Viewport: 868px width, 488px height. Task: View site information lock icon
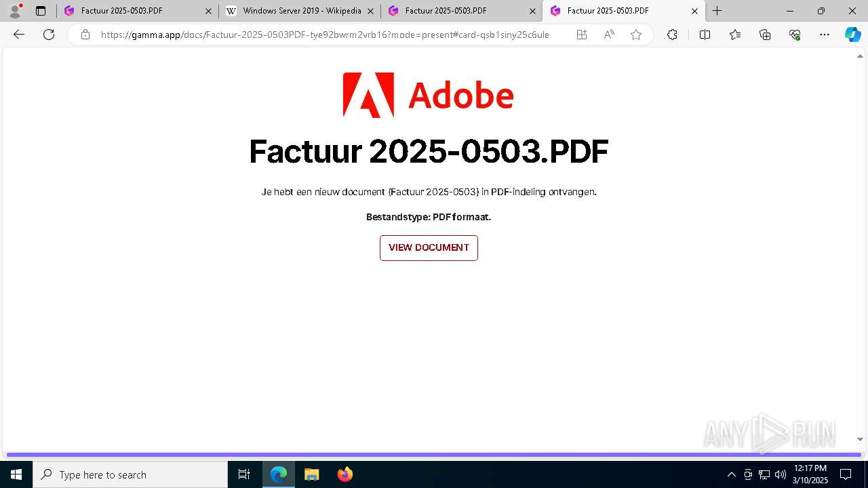85,35
